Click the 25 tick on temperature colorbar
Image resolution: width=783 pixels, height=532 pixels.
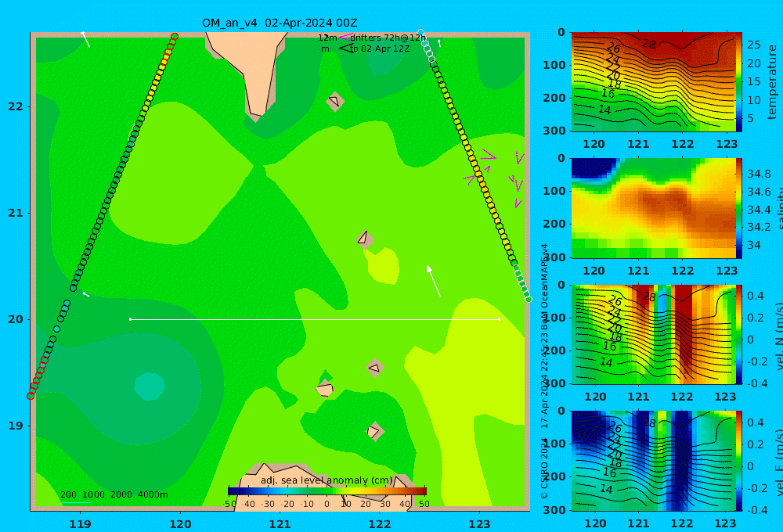pos(753,45)
